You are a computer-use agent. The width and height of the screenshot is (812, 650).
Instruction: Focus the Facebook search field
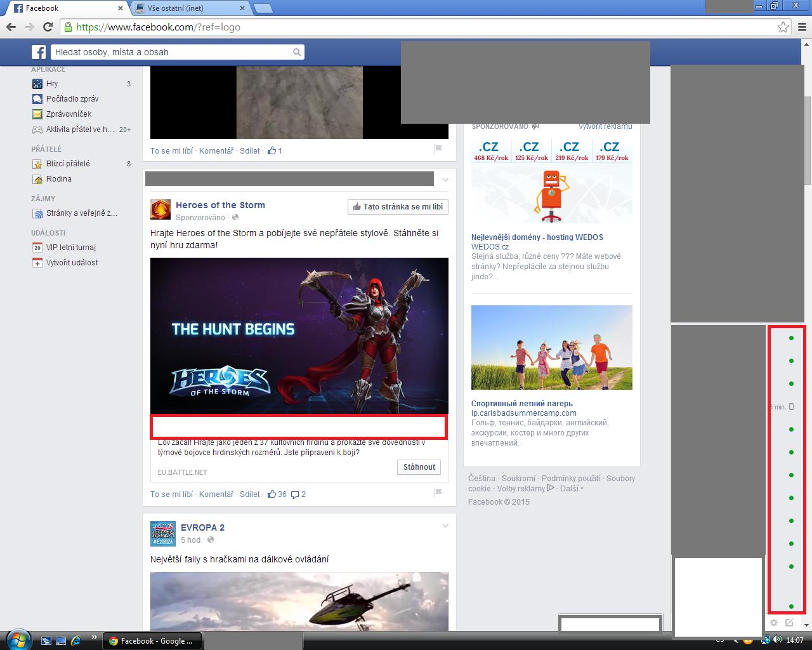coord(170,52)
